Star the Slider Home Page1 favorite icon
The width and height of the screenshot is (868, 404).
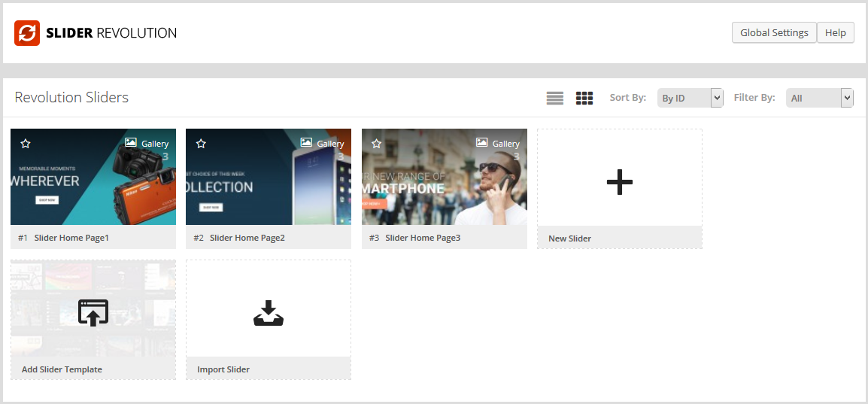pos(26,144)
